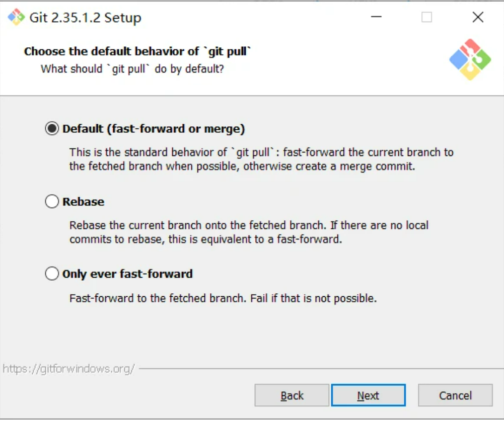Click the 'Default (fast-forward or merge)' label text
The height and width of the screenshot is (421, 504).
(154, 129)
